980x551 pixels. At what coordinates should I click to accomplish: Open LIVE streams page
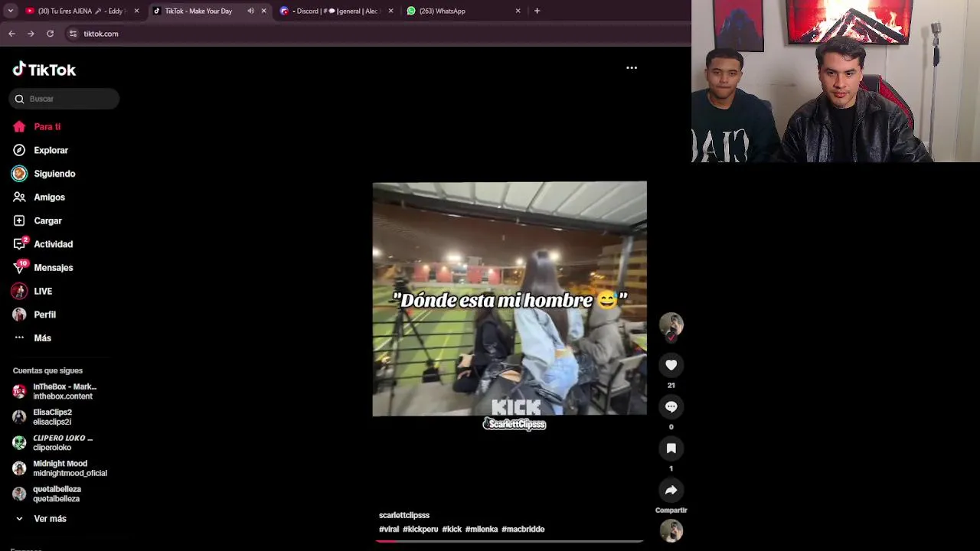pyautogui.click(x=43, y=292)
